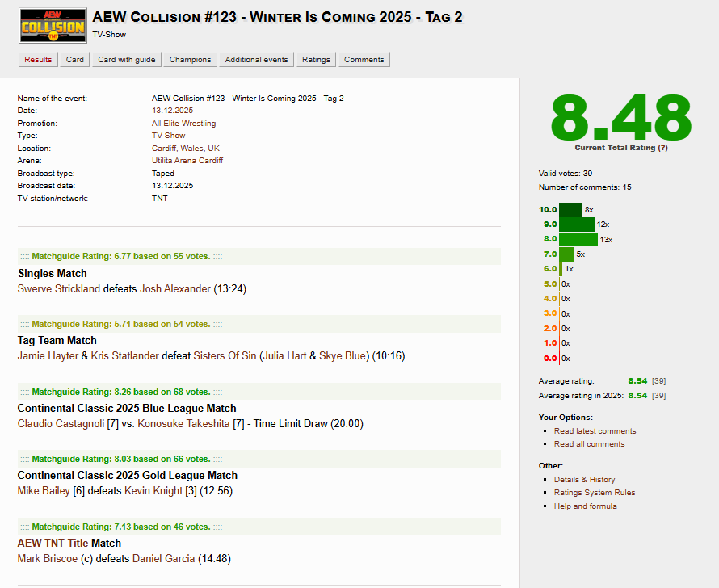Click the Continental Classic 2025 Gold League Match heading
Viewport: 719px width, 588px height.
click(128, 475)
